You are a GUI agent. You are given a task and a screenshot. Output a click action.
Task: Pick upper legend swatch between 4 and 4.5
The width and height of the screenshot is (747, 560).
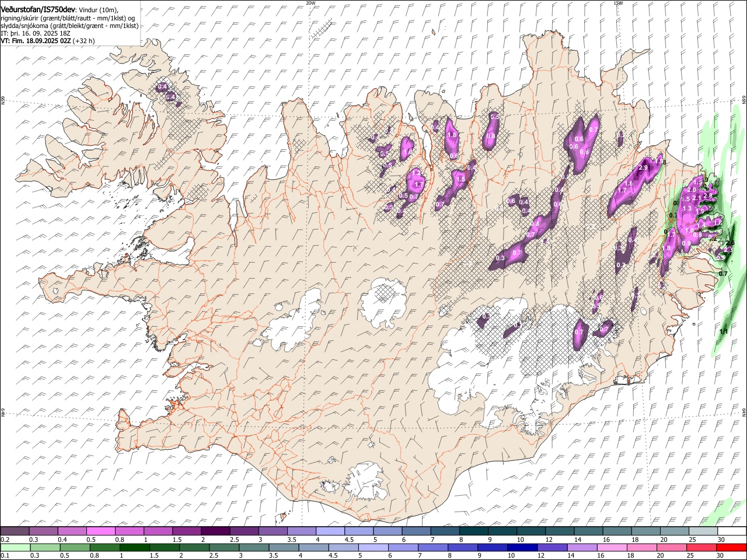pos(330,531)
